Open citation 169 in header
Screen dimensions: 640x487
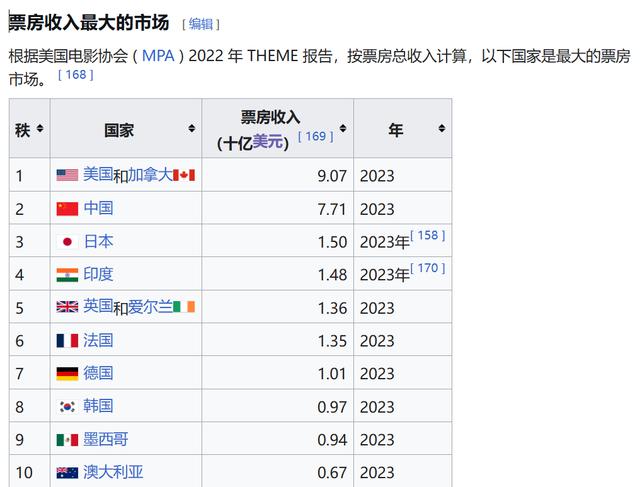316,136
